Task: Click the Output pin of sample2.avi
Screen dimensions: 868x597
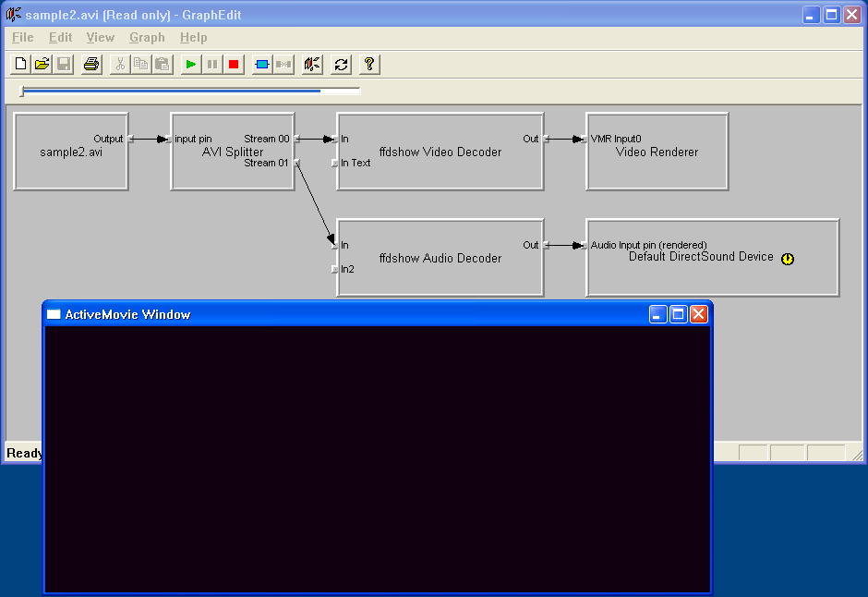Action: [x=130, y=139]
